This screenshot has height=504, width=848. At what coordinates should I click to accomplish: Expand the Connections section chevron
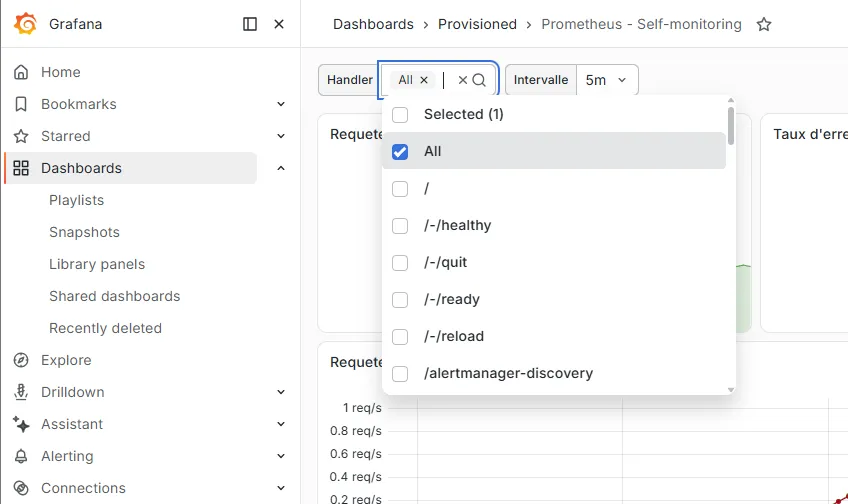(281, 488)
